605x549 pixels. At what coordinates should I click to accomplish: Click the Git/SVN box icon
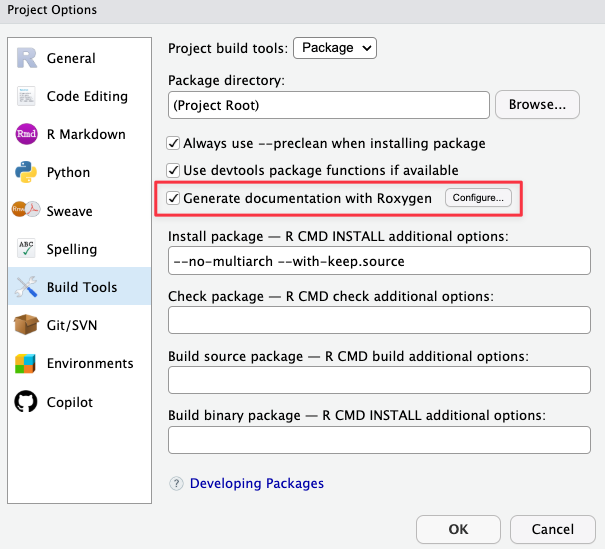[26, 326]
